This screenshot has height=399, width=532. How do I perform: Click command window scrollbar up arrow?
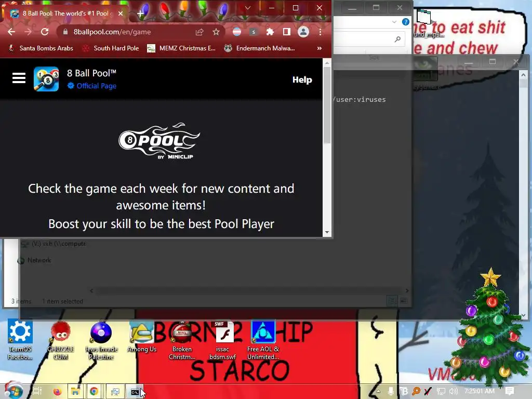[x=524, y=75]
